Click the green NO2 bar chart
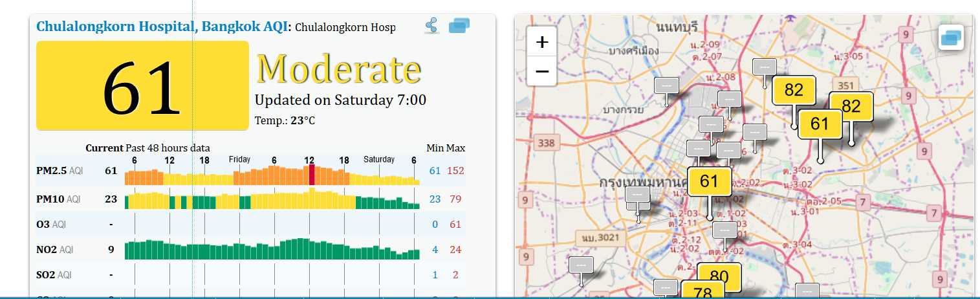 (272, 250)
